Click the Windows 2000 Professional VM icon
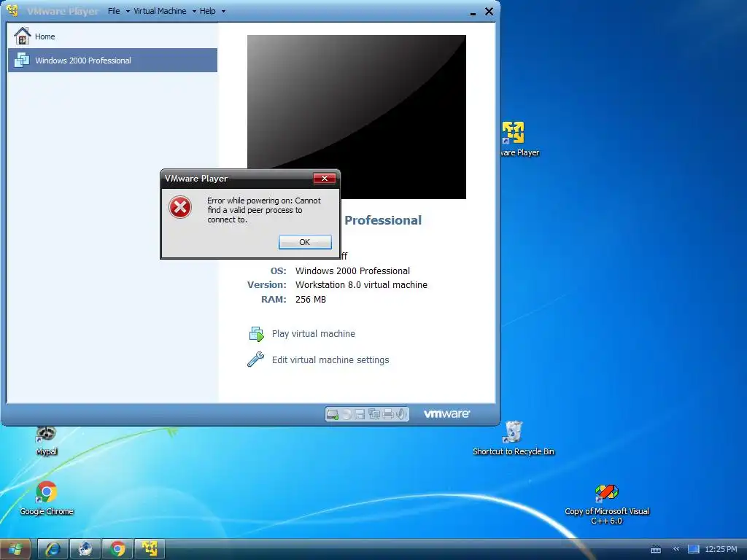Image resolution: width=747 pixels, height=560 pixels. (21, 60)
